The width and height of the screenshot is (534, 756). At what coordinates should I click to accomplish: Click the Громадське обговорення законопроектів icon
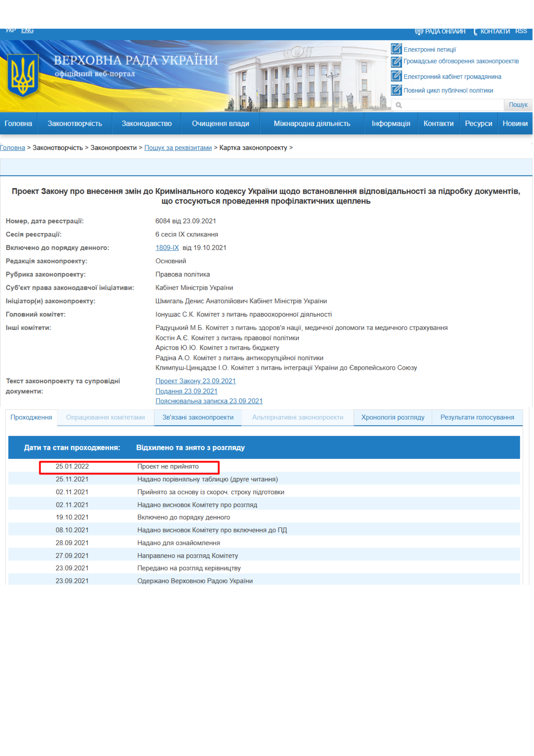[396, 61]
